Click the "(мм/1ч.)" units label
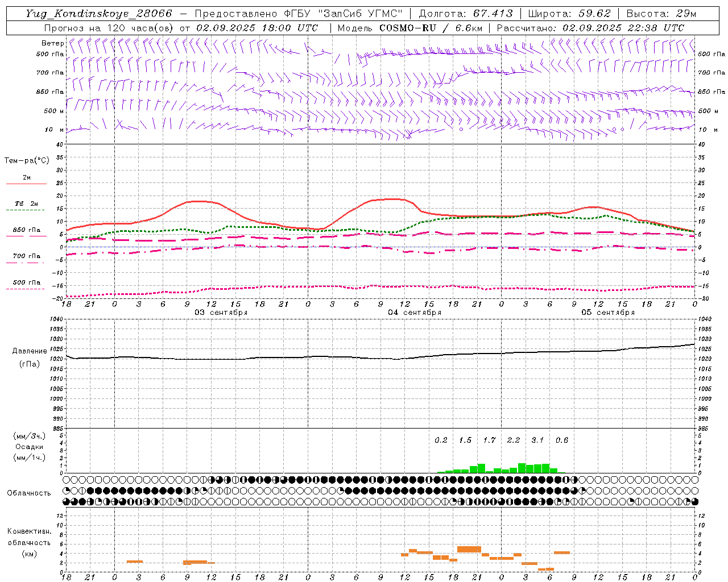 [29, 458]
